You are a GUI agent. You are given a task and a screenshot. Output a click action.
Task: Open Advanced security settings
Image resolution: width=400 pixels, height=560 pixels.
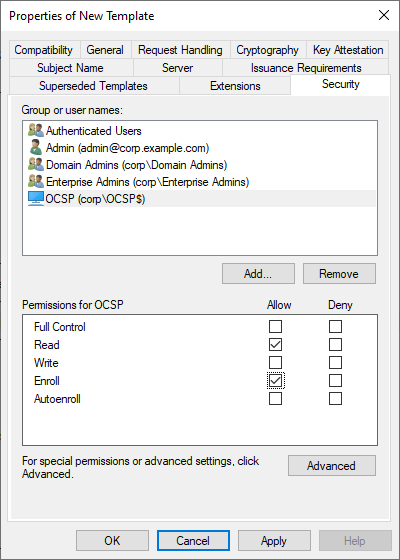pos(332,465)
